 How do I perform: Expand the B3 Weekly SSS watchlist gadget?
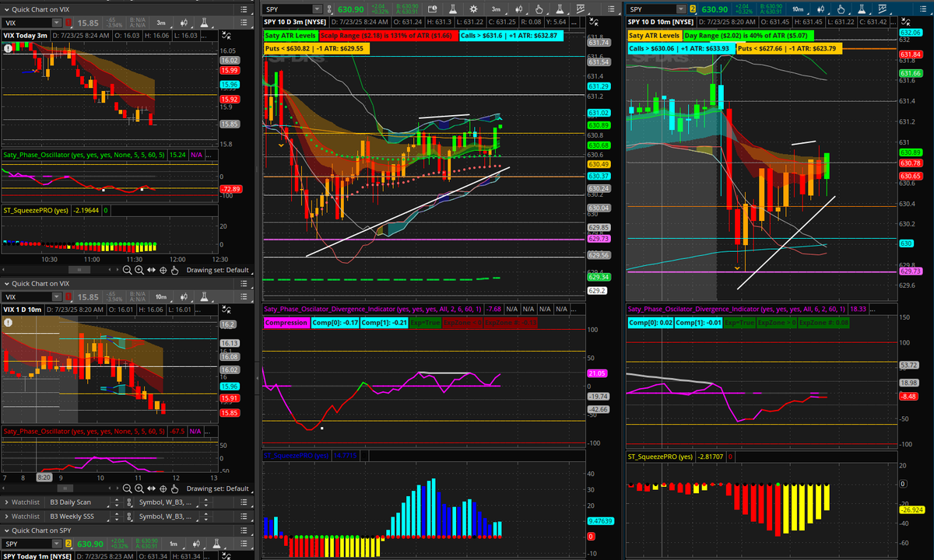tap(6, 516)
